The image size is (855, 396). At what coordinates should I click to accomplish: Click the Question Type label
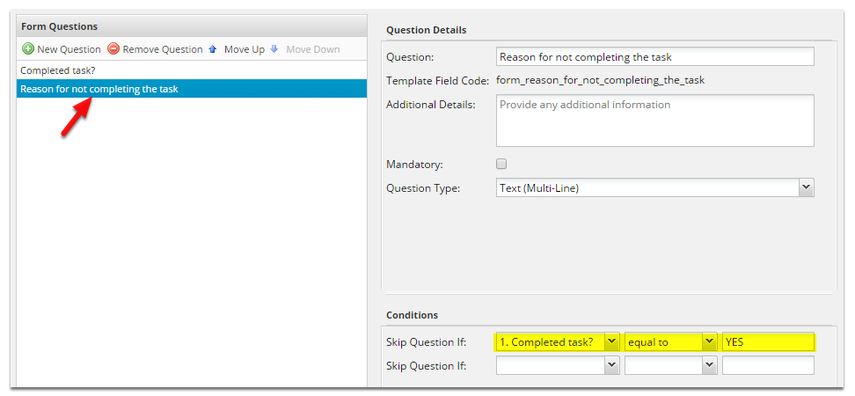coord(423,189)
